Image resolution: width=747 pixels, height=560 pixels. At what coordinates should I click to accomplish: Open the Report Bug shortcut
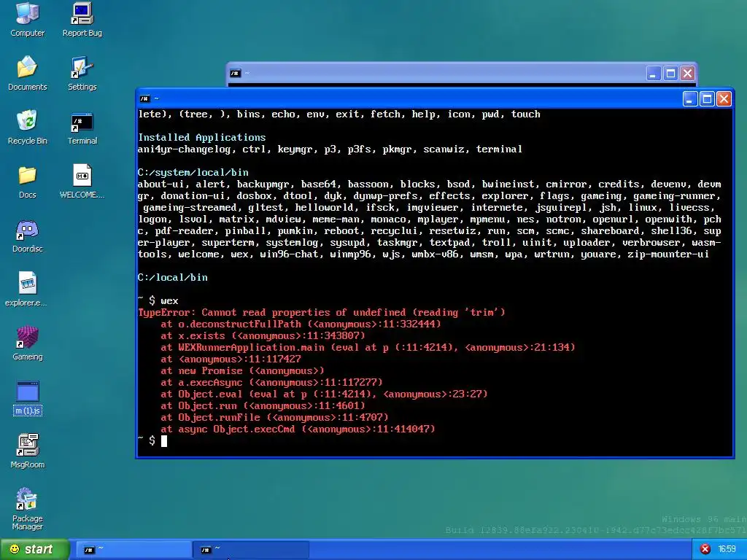(82, 19)
